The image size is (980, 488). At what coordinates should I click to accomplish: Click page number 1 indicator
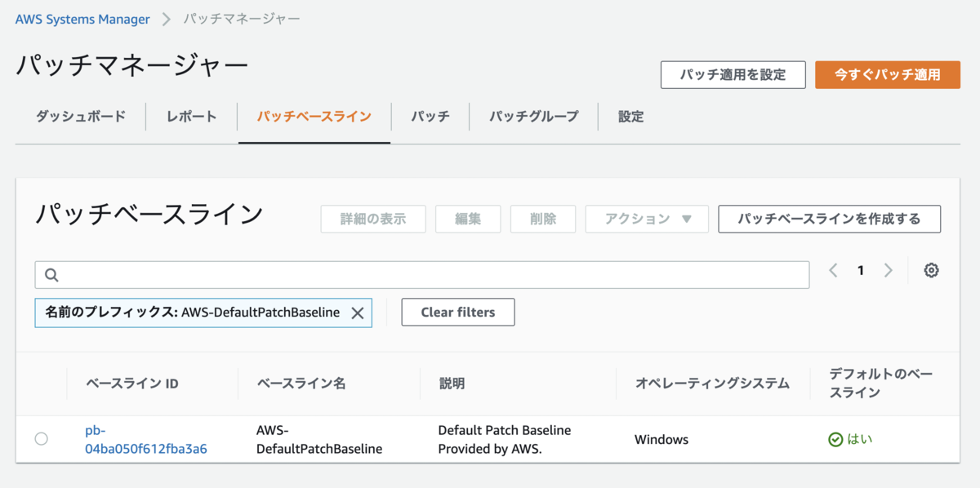coord(860,270)
